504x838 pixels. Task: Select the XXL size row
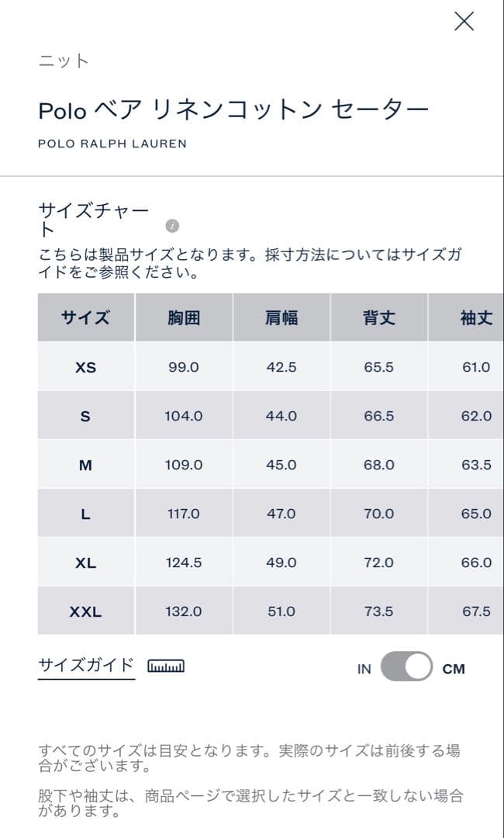point(85,611)
